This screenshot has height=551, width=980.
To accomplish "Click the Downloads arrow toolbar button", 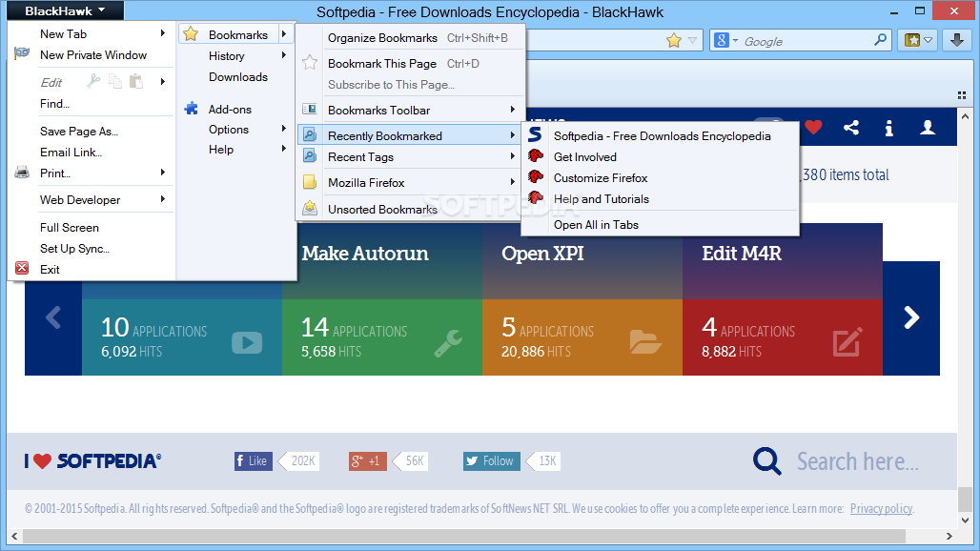I will tap(957, 41).
